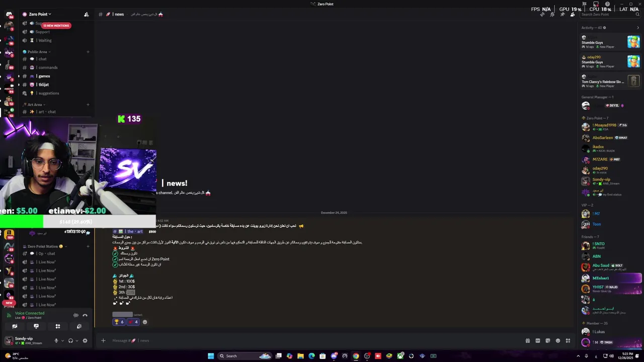Expand Activity section arrow in member list

[638, 28]
